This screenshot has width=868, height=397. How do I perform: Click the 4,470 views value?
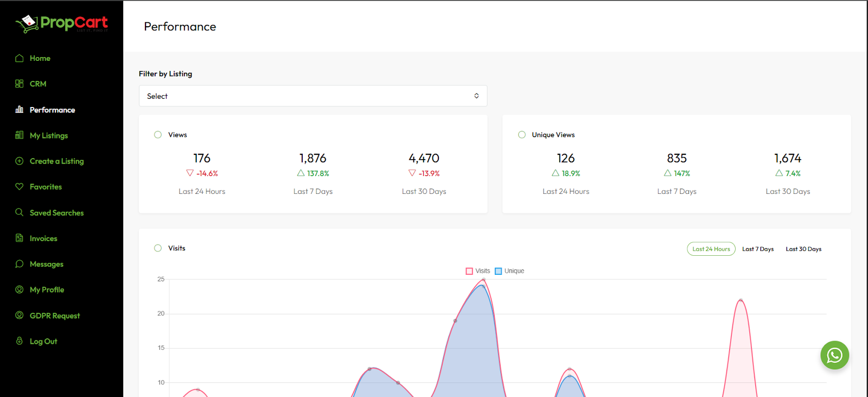tap(424, 158)
